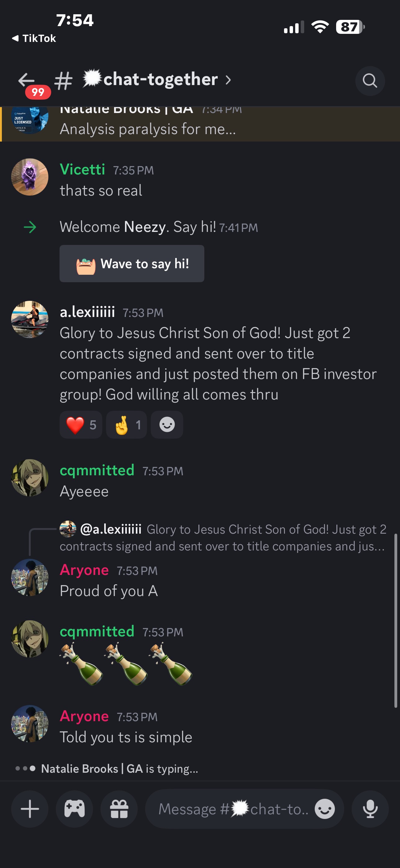400x868 pixels.
Task: Jump to replied a.lexiiiiii message preview
Action: click(x=222, y=537)
